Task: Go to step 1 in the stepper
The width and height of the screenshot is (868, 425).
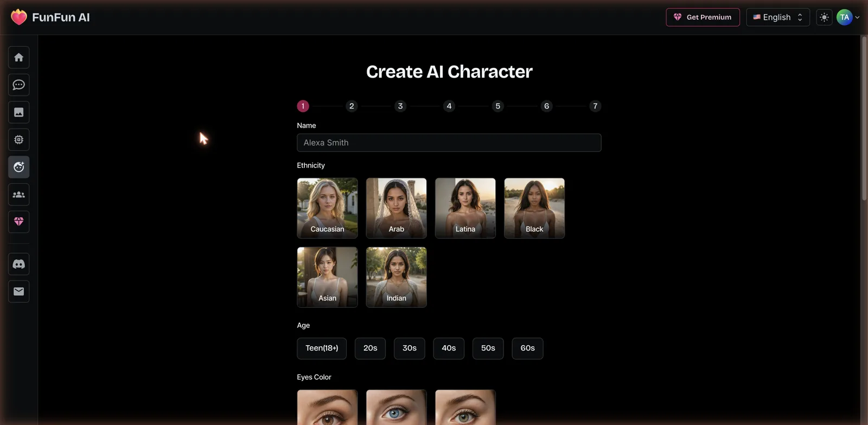Action: click(x=303, y=106)
